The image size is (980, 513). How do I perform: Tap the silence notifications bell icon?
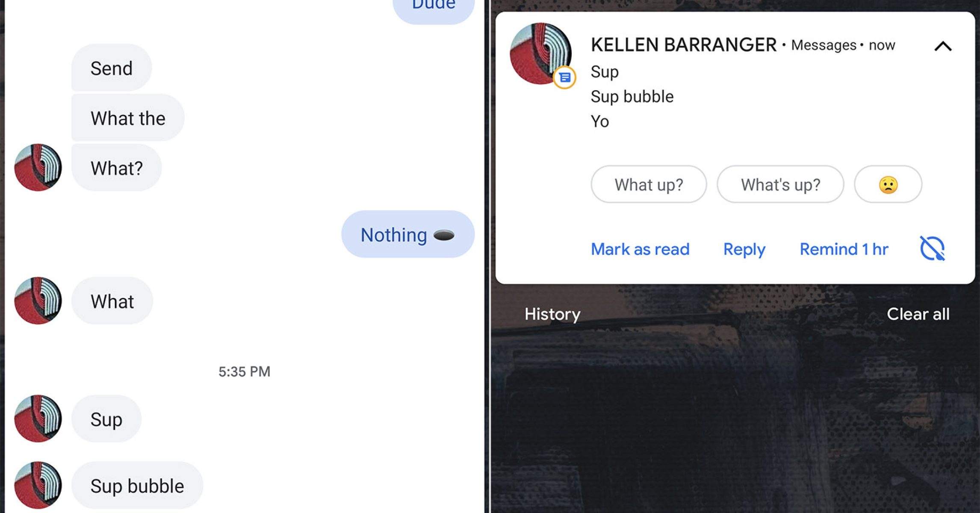933,248
